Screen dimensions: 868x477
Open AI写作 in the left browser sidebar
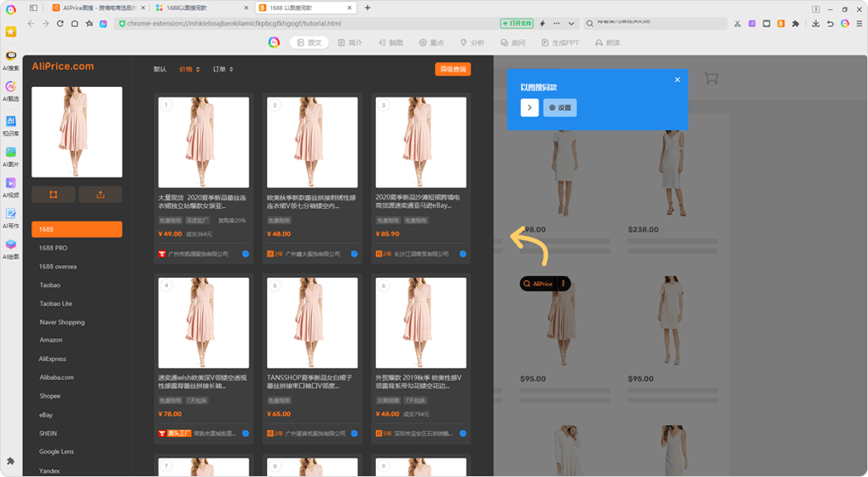pos(10,217)
